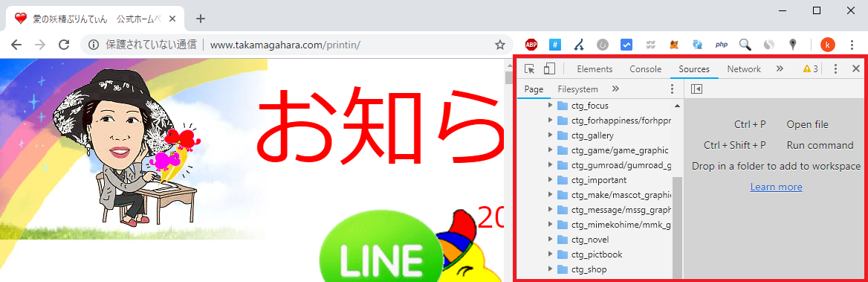Go back in browser history
868x282 pixels.
[16, 45]
